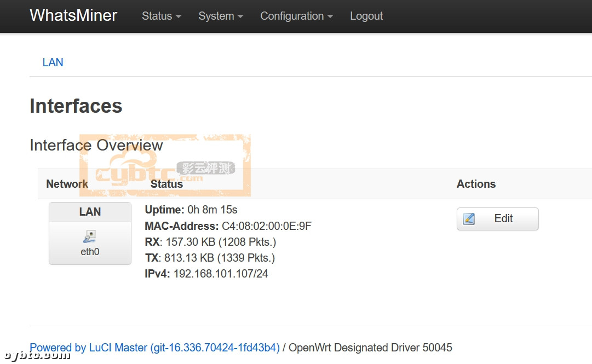Image resolution: width=592 pixels, height=364 pixels.
Task: Click the Uptime value 0h 8m 15s
Action: pos(212,210)
